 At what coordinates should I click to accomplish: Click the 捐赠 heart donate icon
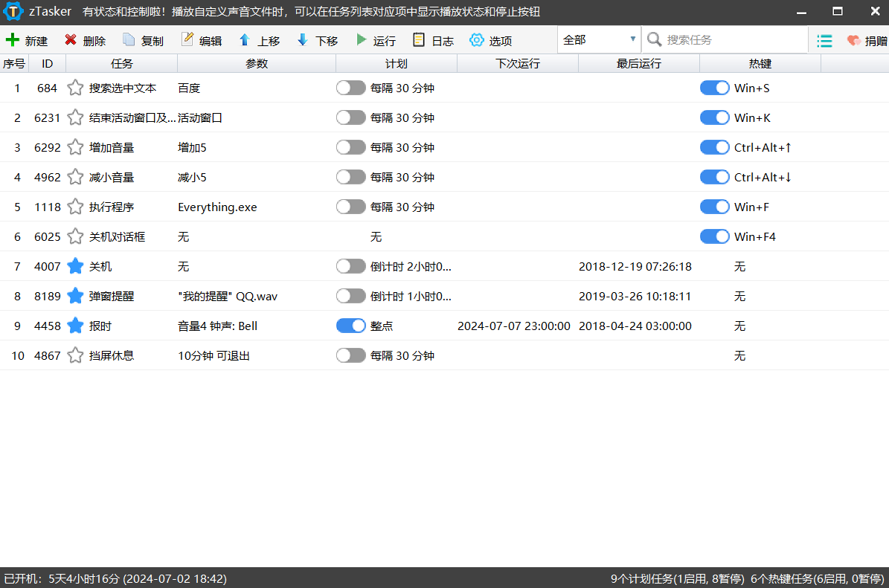(x=853, y=40)
